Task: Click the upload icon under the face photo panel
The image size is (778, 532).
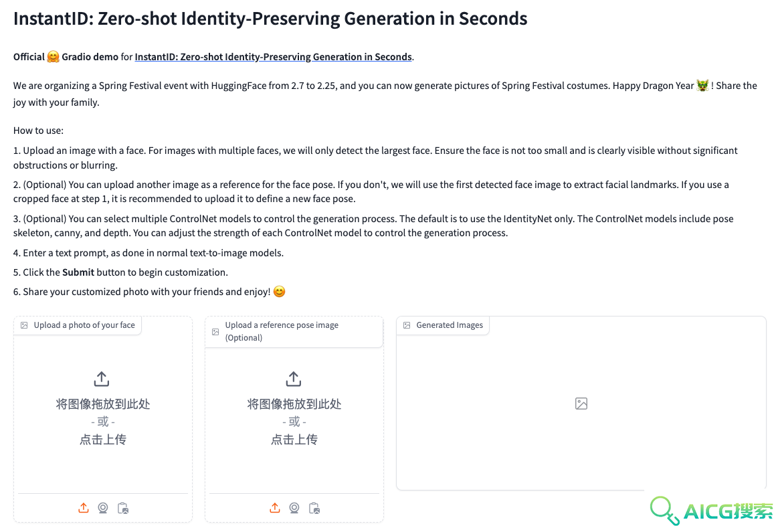Action: [84, 508]
